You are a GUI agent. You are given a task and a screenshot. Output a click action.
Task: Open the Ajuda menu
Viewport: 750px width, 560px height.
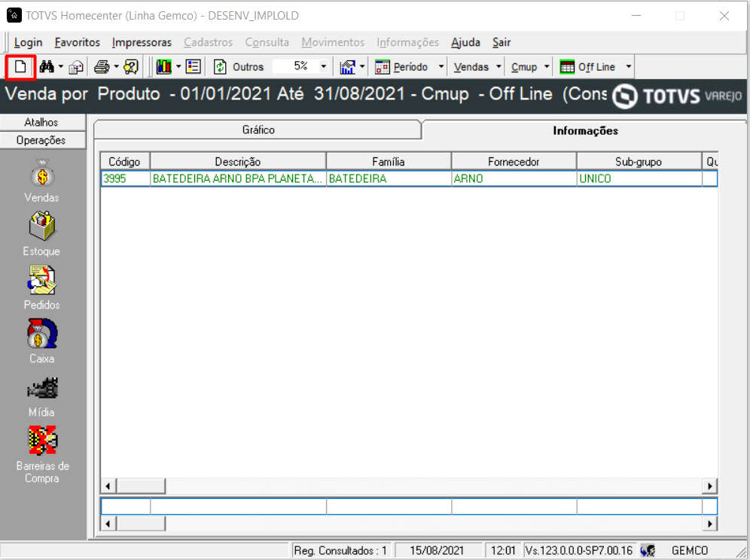click(x=465, y=43)
